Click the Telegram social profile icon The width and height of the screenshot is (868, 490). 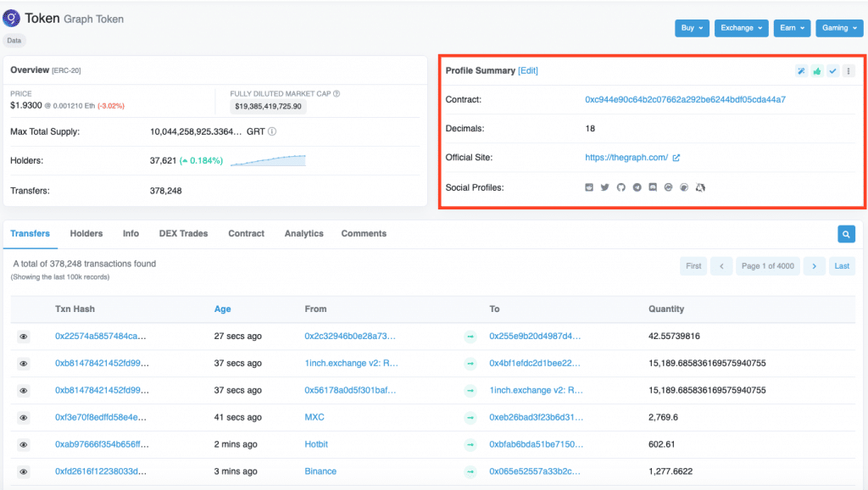click(637, 187)
